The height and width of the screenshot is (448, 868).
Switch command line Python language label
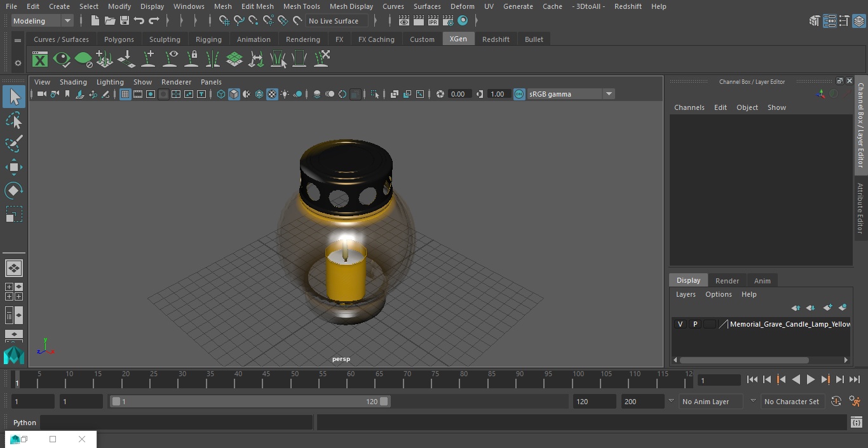coord(25,423)
